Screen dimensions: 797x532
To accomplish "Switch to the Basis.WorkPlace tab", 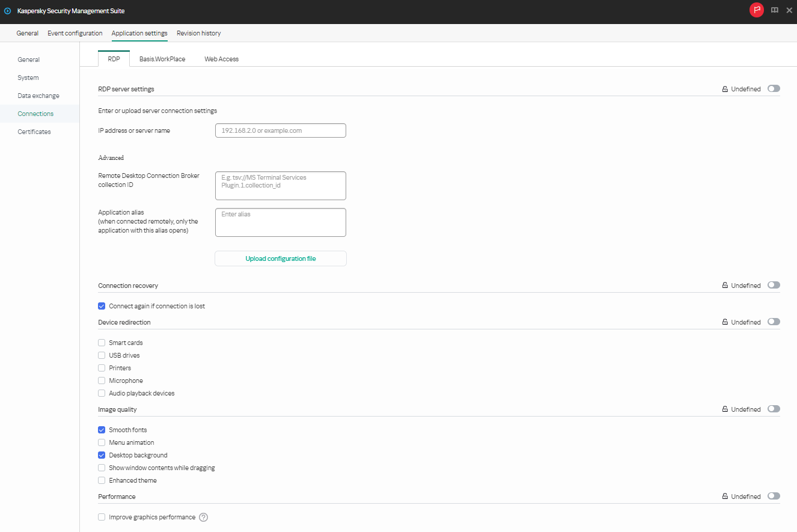I will point(162,59).
